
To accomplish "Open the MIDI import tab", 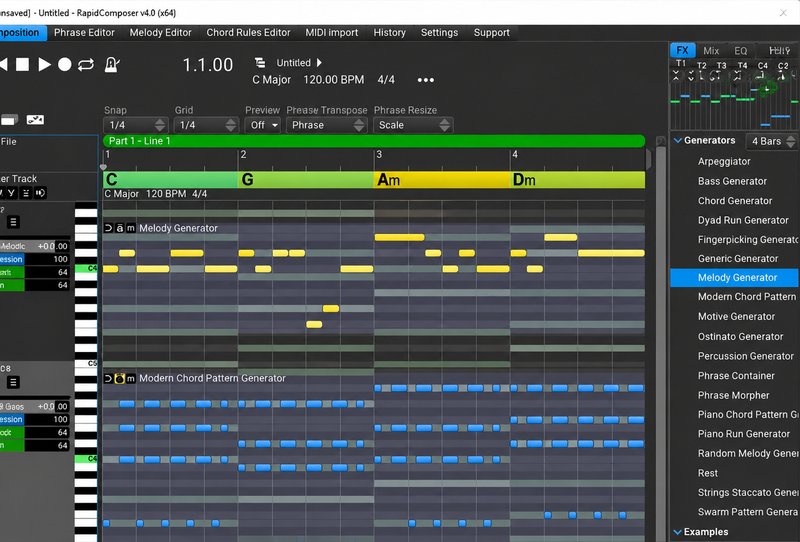I will click(x=332, y=33).
